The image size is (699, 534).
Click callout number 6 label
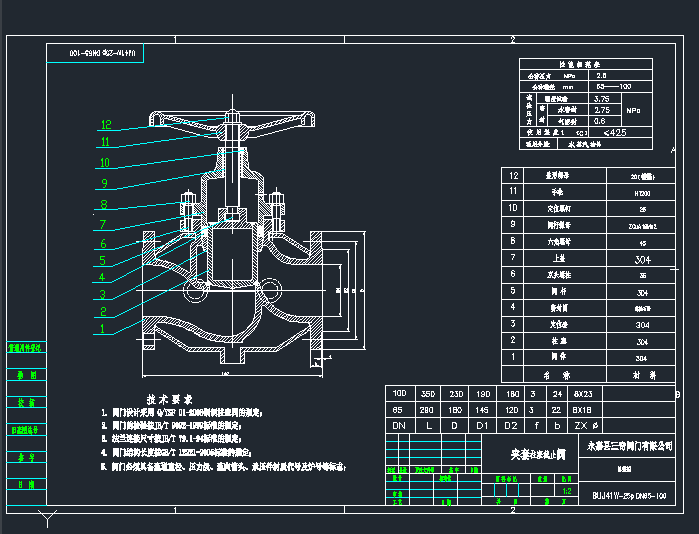(x=104, y=243)
